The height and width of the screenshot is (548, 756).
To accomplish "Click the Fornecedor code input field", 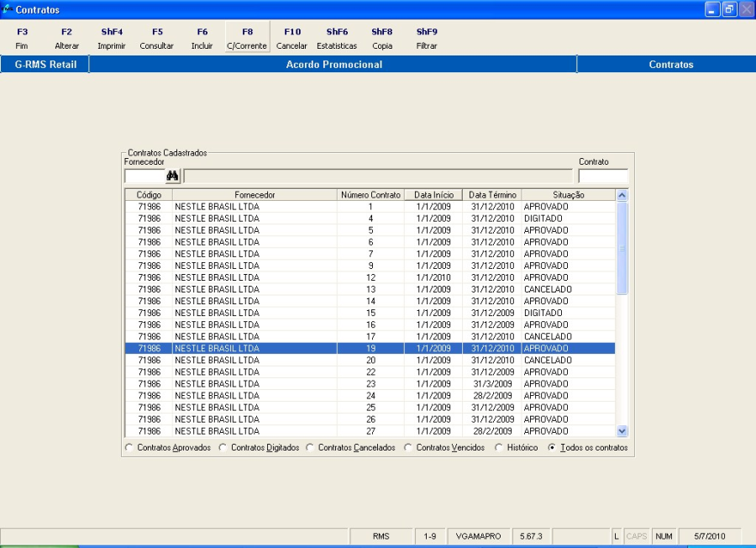I will 144,176.
